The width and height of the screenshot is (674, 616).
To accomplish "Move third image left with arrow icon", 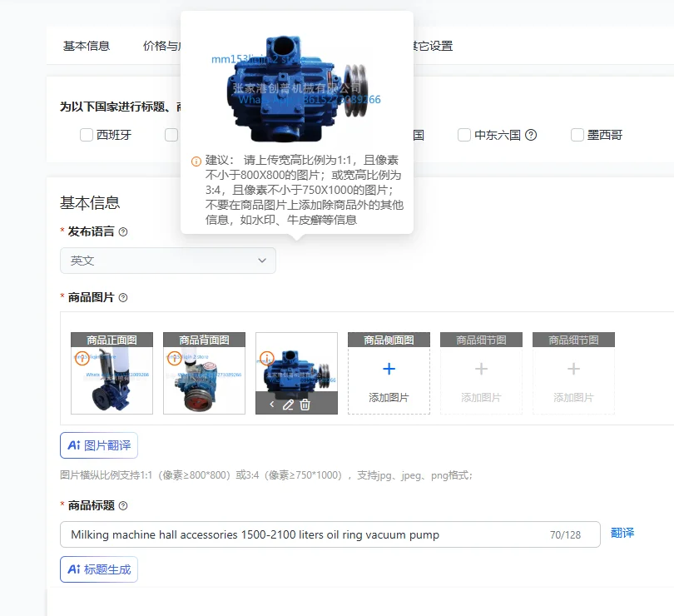I will (x=272, y=405).
